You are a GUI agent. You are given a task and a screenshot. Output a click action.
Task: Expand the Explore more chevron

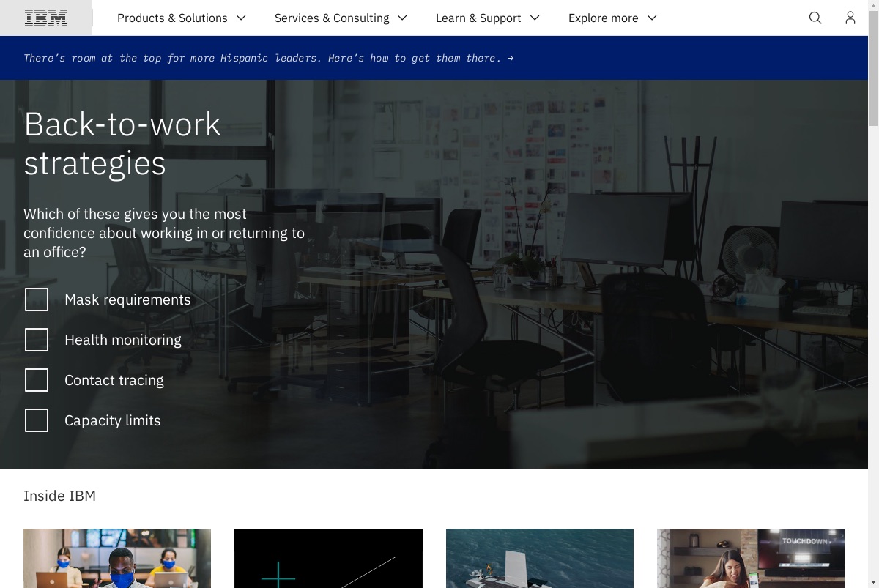pos(652,18)
